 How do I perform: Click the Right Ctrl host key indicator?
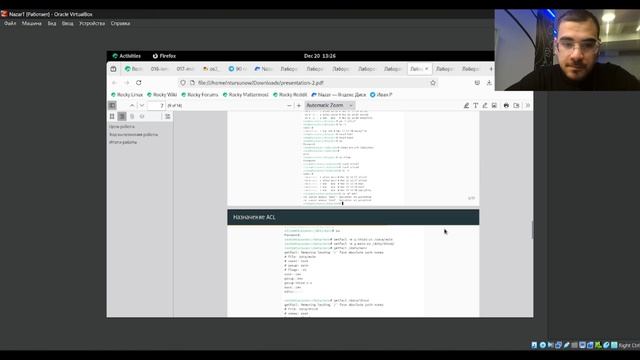click(629, 345)
